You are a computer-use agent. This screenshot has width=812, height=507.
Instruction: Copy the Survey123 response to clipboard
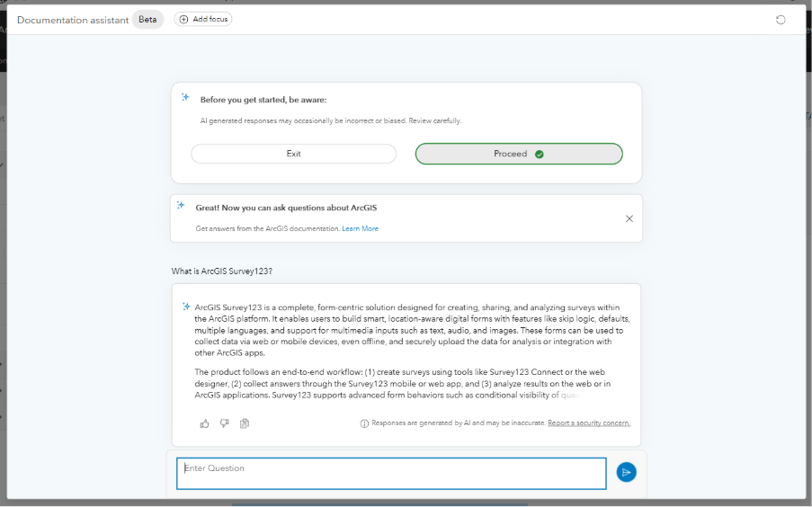[244, 423]
